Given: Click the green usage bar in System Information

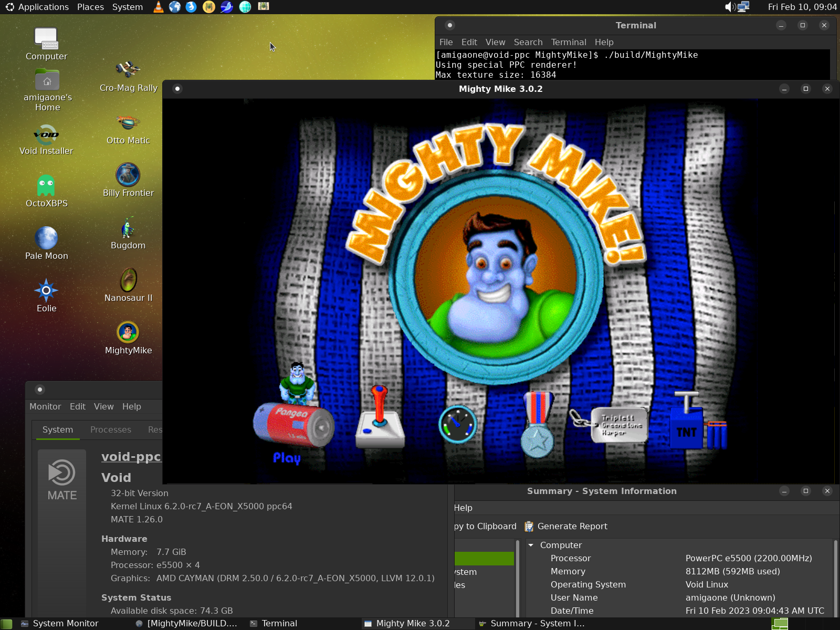Looking at the screenshot, I should coord(484,559).
